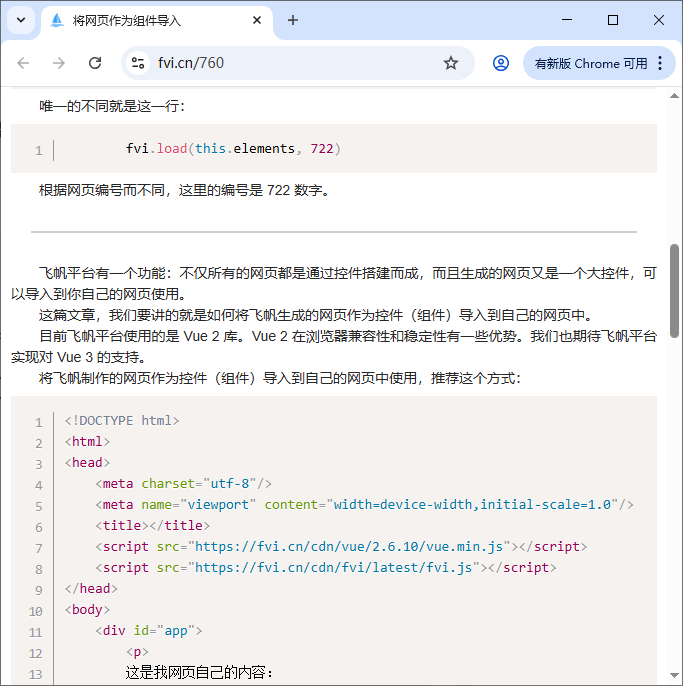The width and height of the screenshot is (683, 686).
Task: Click paragraph starting 飞帆平台有一个功能
Action: click(x=334, y=284)
